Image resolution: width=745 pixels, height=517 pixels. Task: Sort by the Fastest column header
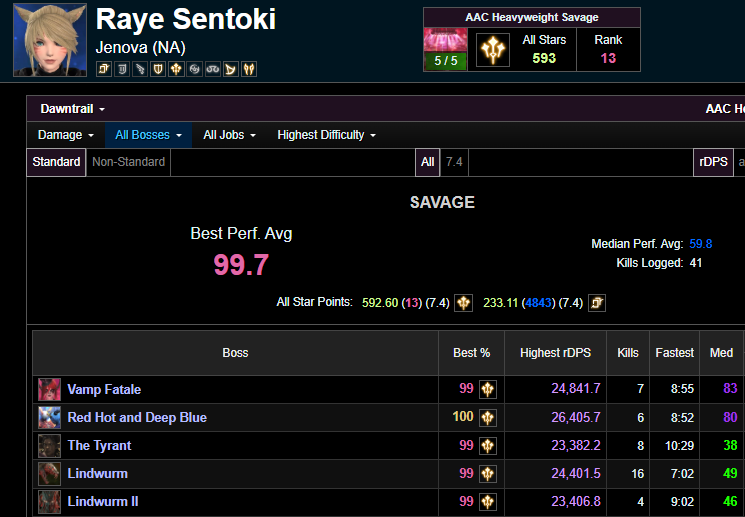point(674,353)
